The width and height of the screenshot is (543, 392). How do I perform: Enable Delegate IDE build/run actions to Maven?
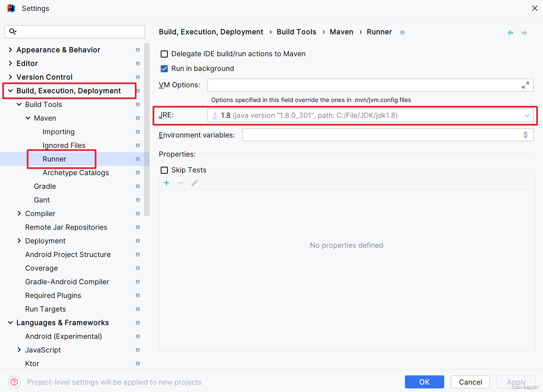pyautogui.click(x=164, y=54)
